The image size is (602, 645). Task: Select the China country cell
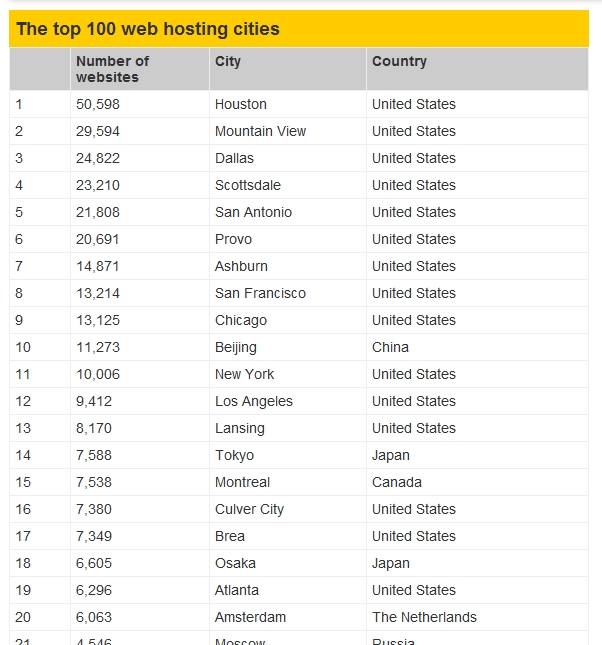[x=390, y=347]
